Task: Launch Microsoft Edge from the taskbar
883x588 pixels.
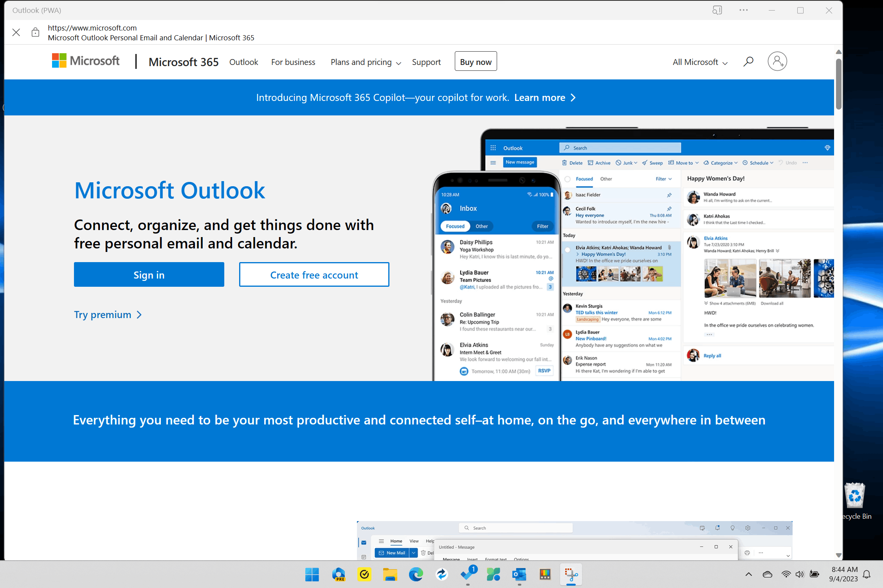Action: click(x=416, y=574)
